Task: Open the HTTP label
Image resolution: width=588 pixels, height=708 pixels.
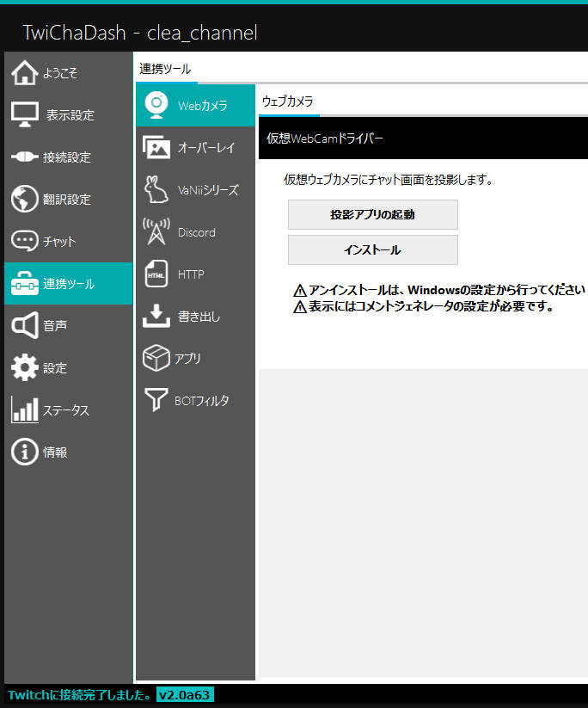Action: [191, 274]
